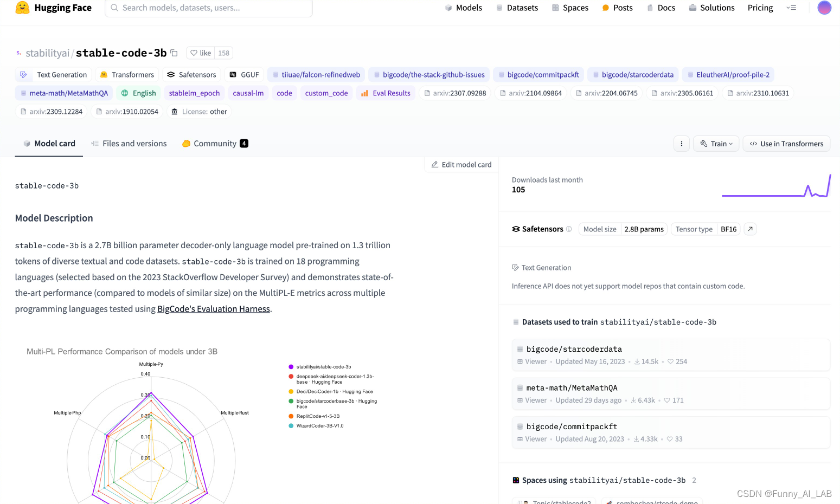The height and width of the screenshot is (504, 840).
Task: Click the Text Generation tag
Action: 54,75
